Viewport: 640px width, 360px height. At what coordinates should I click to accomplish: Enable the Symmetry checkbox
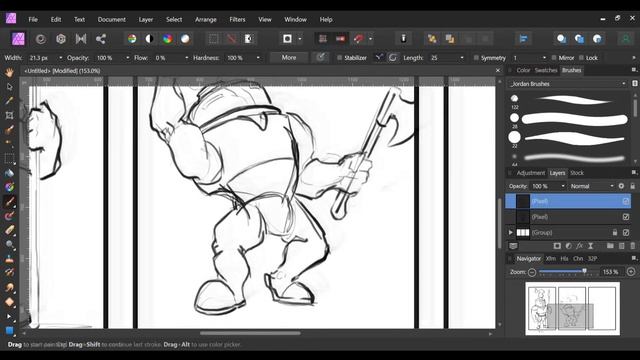click(x=476, y=58)
